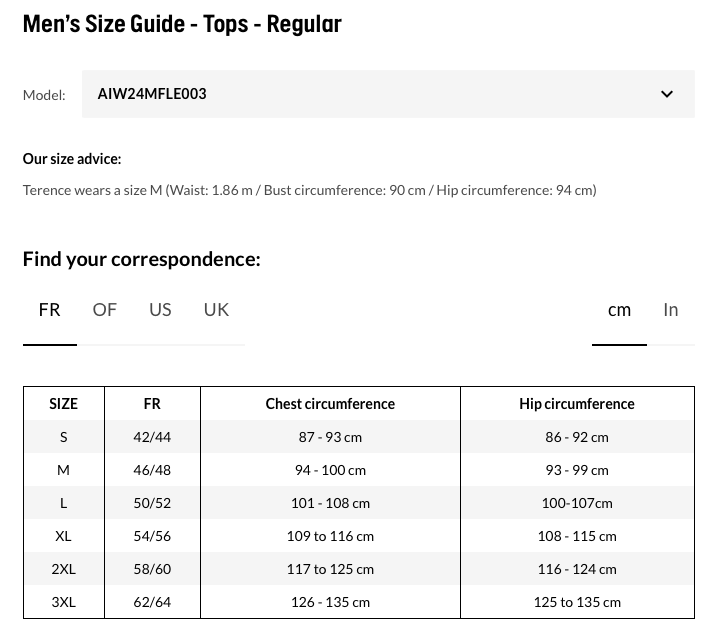Select In measurement unit
Screen dimensions: 708x629
(671, 310)
